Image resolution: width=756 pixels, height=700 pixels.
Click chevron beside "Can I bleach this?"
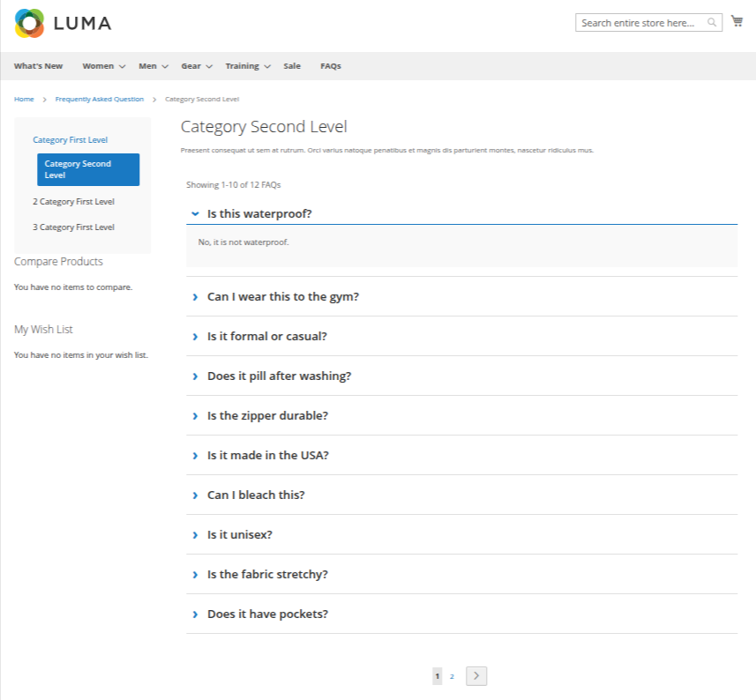[195, 495]
